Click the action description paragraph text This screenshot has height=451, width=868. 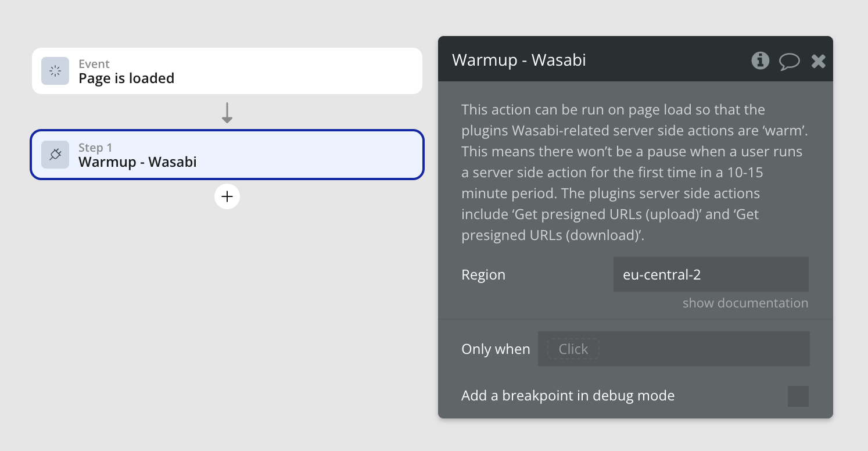click(x=635, y=173)
